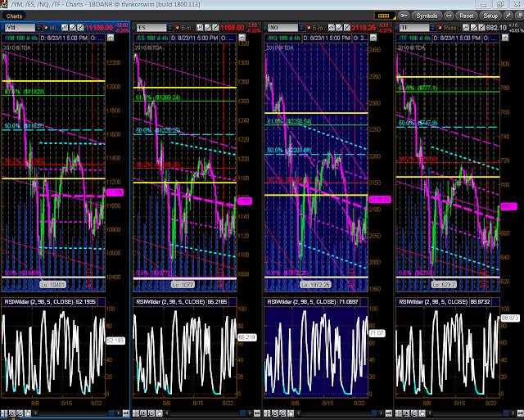Toggle the link dot on the /TF chart
This screenshot has width=524, height=420.
(396, 28)
